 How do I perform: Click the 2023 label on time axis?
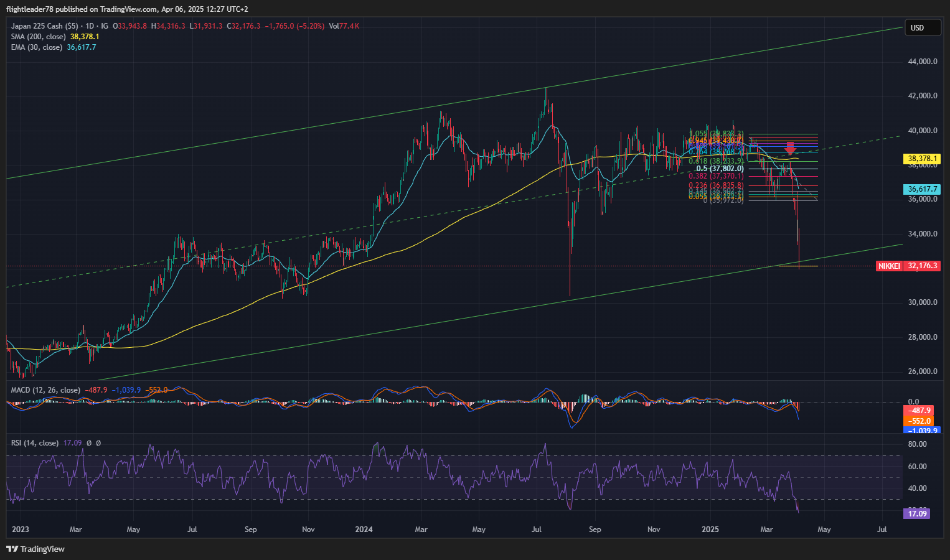tap(21, 530)
